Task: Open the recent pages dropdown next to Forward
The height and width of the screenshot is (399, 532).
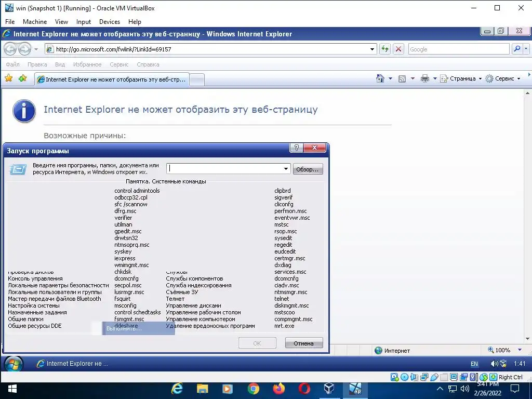Action: click(x=36, y=49)
